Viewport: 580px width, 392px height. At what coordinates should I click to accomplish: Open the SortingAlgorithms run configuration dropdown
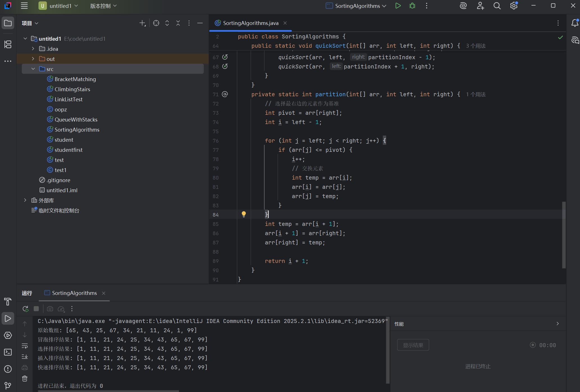click(x=356, y=6)
